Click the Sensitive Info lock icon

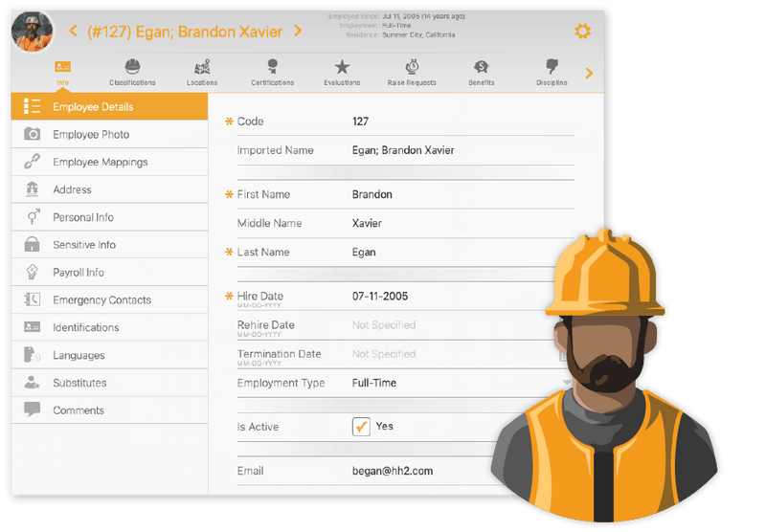[33, 244]
